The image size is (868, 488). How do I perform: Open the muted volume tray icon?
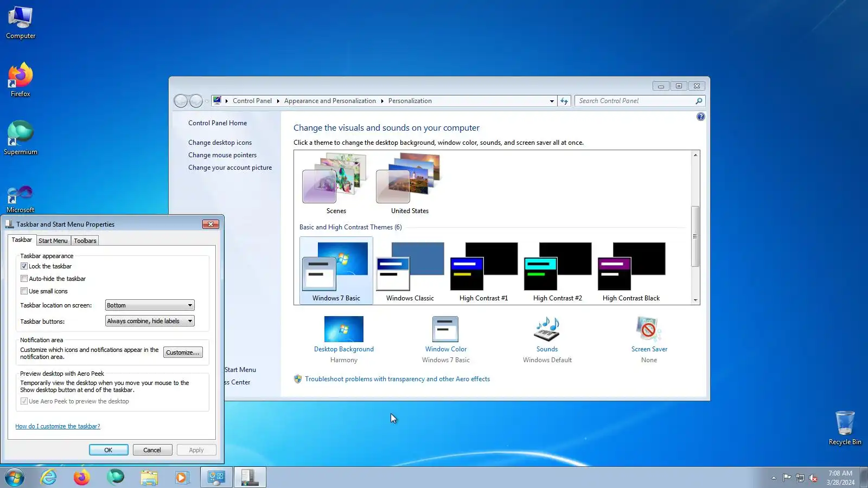pyautogui.click(x=813, y=478)
